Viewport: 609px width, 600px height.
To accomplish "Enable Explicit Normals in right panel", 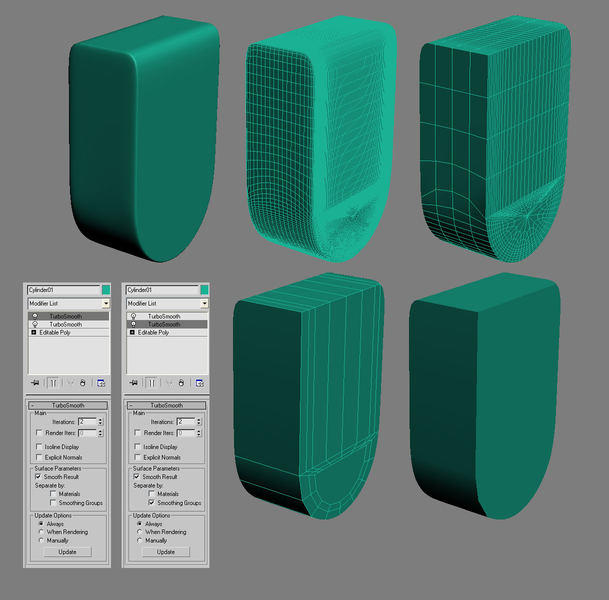I will (137, 457).
